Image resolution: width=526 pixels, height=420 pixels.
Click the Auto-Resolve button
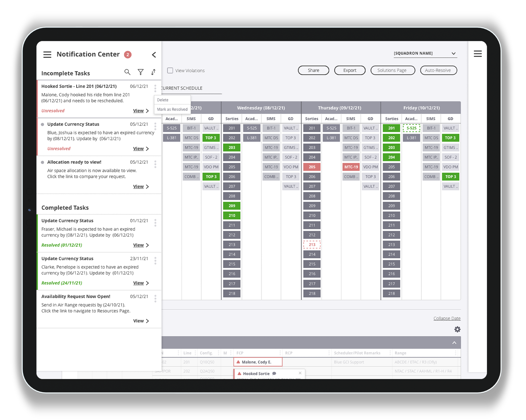pos(438,70)
